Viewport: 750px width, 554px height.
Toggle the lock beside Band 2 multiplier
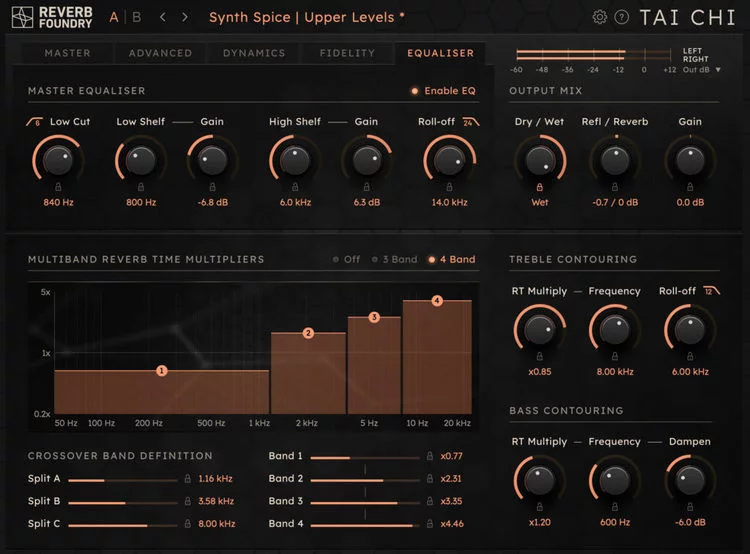pos(430,478)
